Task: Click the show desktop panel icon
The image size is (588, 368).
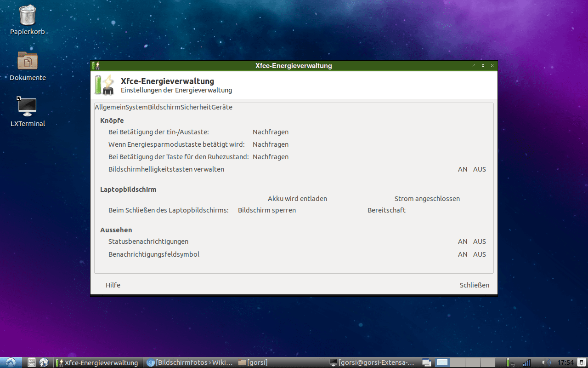Action: click(x=426, y=362)
